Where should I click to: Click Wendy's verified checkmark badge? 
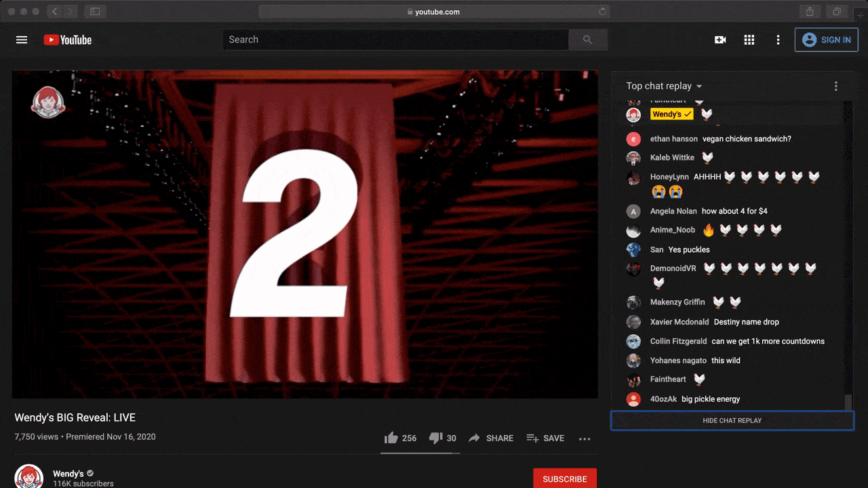90,474
